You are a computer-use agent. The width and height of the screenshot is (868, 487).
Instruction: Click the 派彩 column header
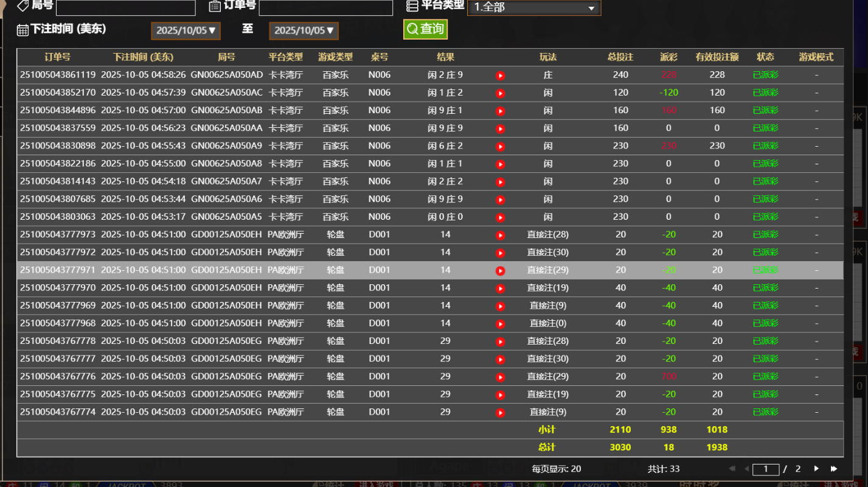pyautogui.click(x=668, y=57)
